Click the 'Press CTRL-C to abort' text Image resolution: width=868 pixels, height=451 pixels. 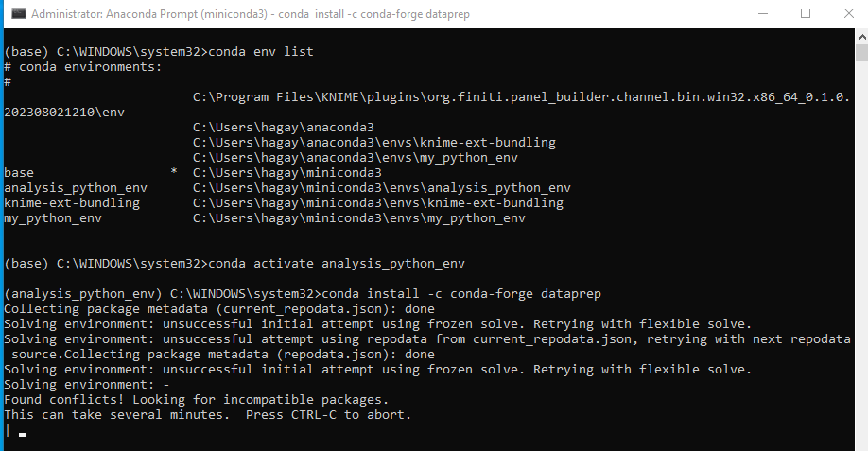pyautogui.click(x=329, y=414)
